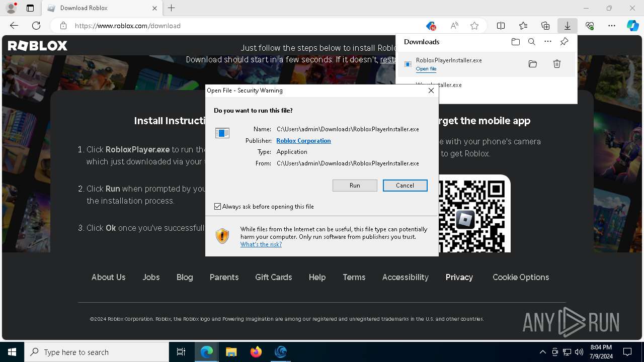Search downloads using magnifier icon
This screenshot has width=644, height=362.
click(531, 42)
